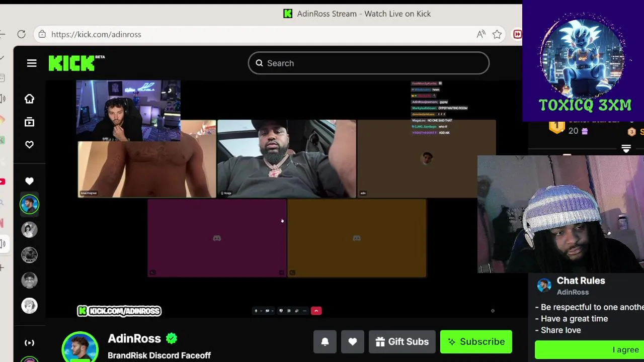Screen dimensions: 644x362
Task: Select the man in car video tile
Action: pyautogui.click(x=287, y=158)
